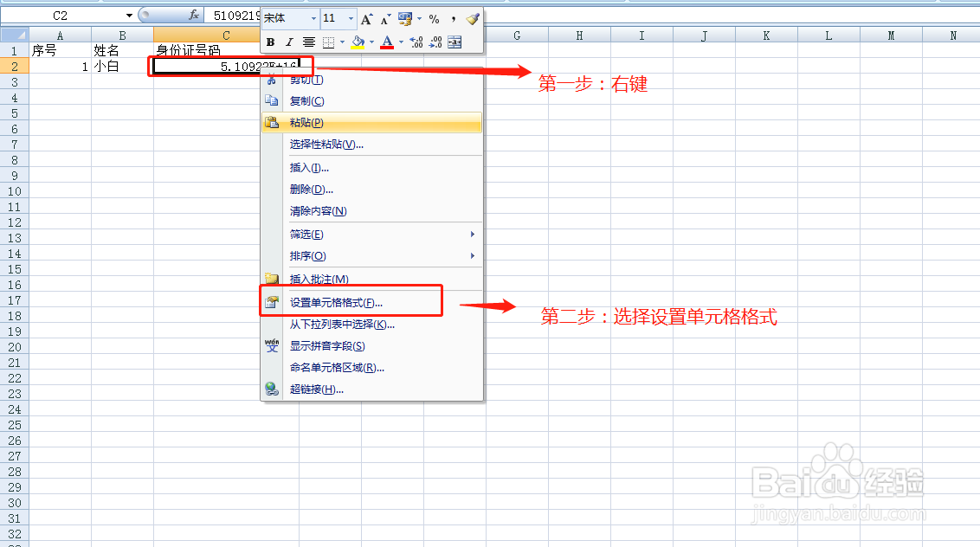
Task: Open the font name dropdown
Action: [313, 19]
